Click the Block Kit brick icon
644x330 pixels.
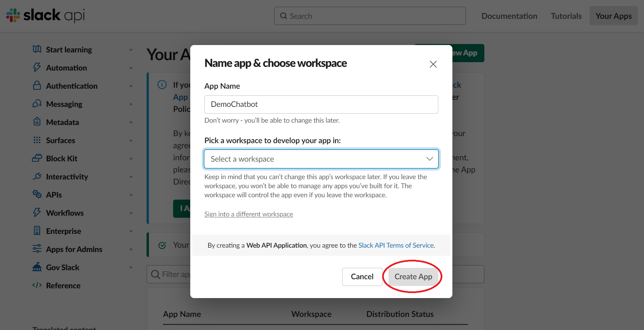click(37, 158)
